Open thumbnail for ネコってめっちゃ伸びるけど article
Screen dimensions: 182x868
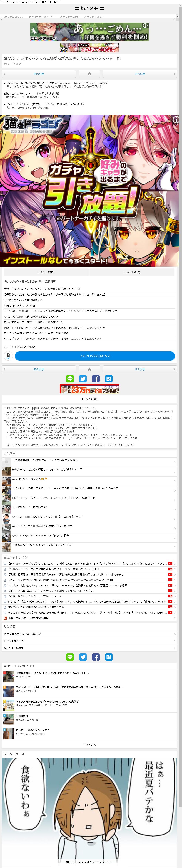coord(7,528)
